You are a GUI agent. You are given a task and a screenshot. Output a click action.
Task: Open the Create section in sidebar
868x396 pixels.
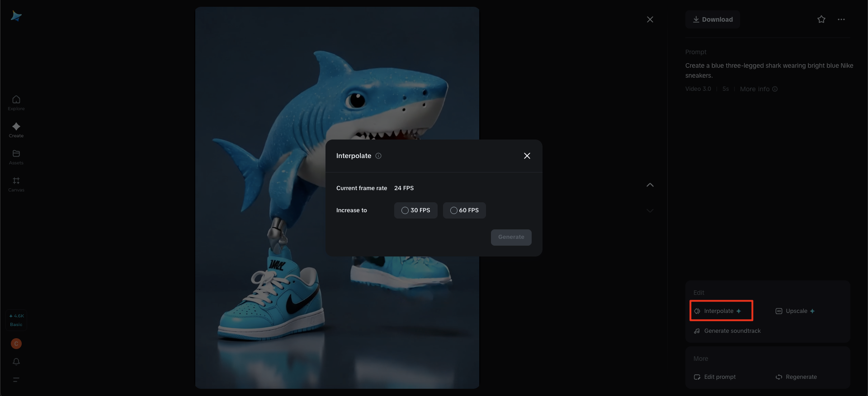[16, 130]
